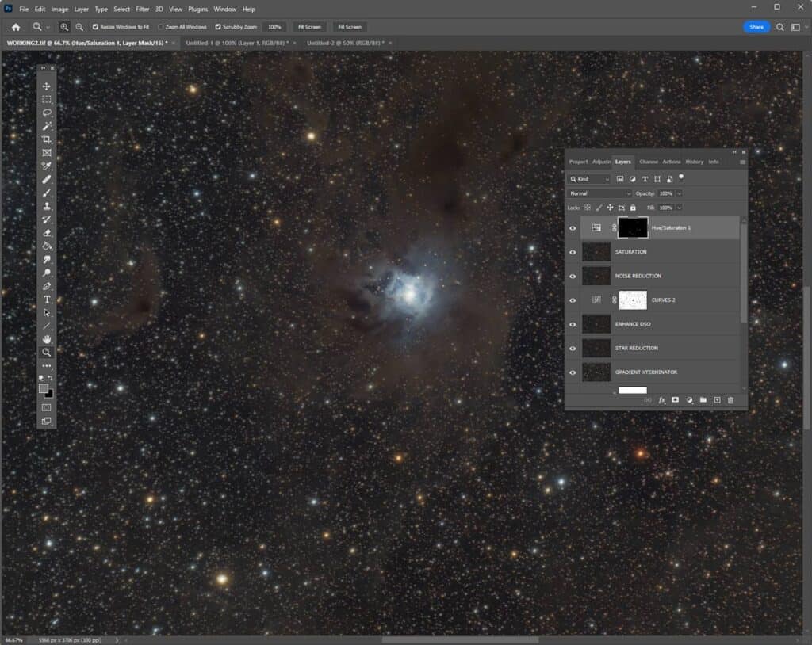Delete the selected layer with trash icon
The width and height of the screenshot is (812, 645).
point(730,400)
